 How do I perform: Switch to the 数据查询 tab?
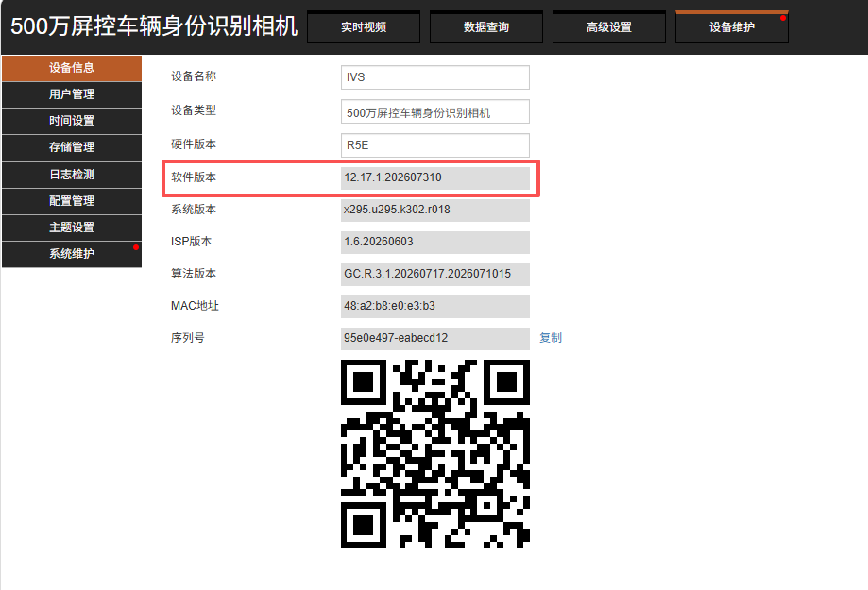[486, 27]
